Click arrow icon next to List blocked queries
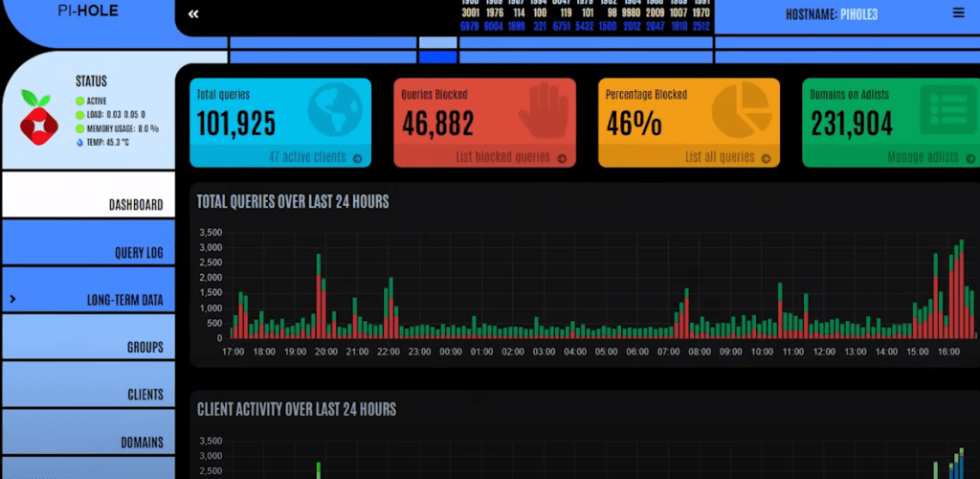 coord(562,158)
